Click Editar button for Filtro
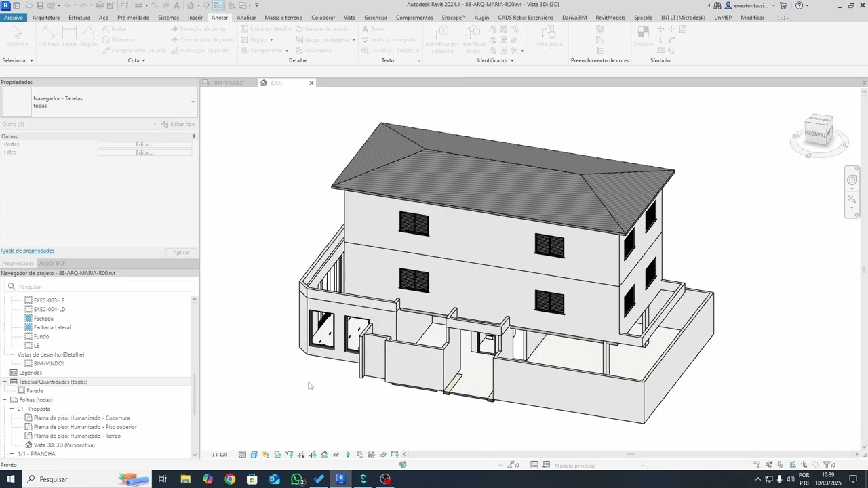 [x=144, y=152]
